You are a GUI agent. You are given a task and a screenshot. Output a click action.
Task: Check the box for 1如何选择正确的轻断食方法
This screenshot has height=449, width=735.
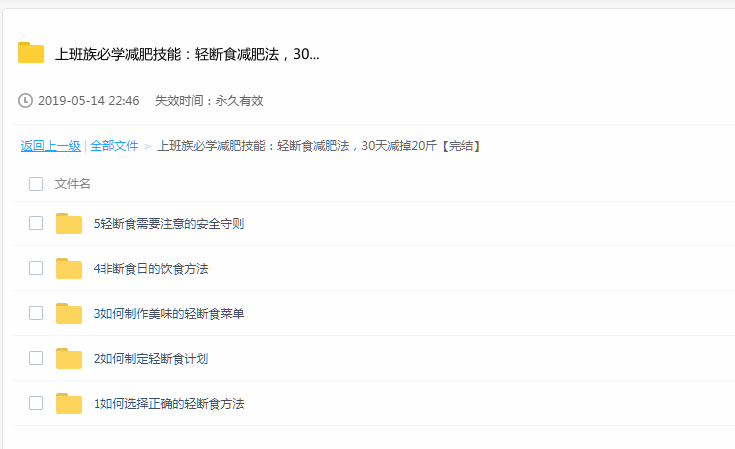click(x=36, y=403)
